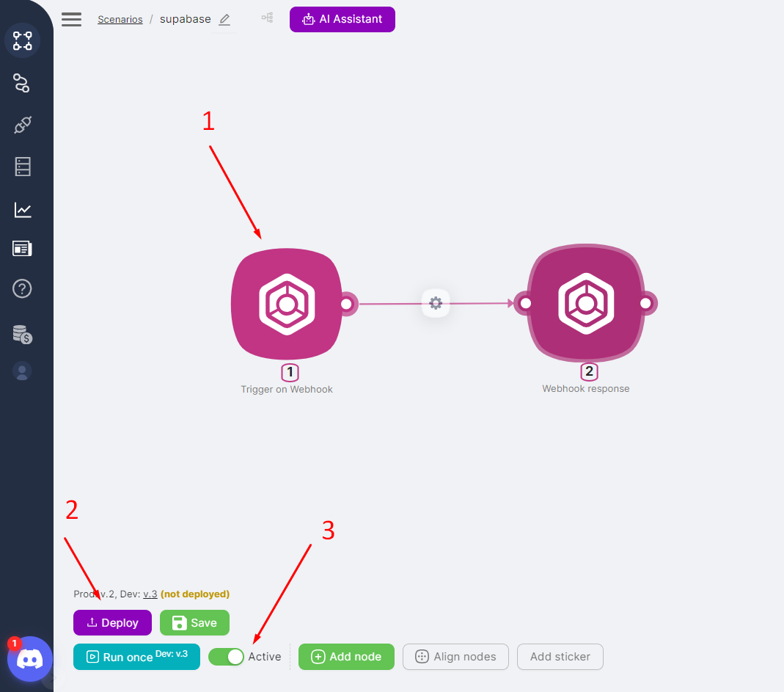784x692 pixels.
Task: Toggle the Active scenario switch
Action: coord(226,657)
